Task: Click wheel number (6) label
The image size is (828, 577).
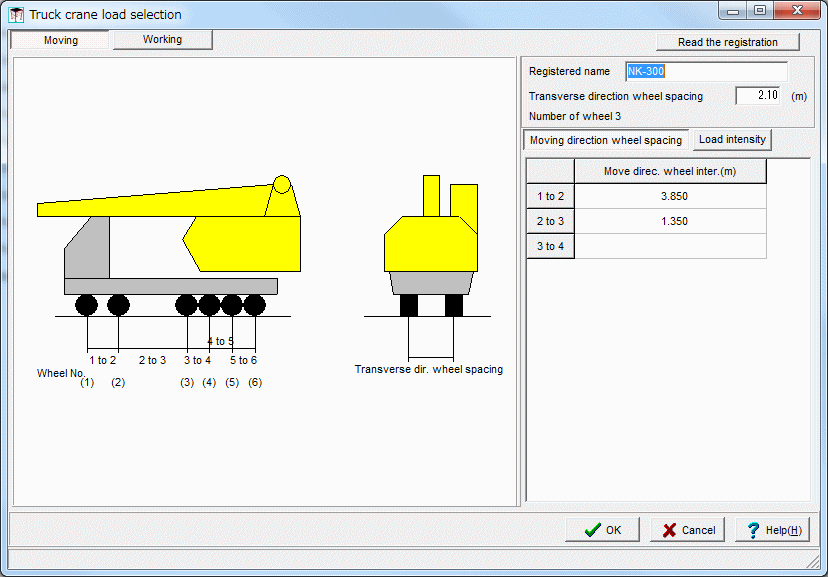Action: pyautogui.click(x=255, y=383)
